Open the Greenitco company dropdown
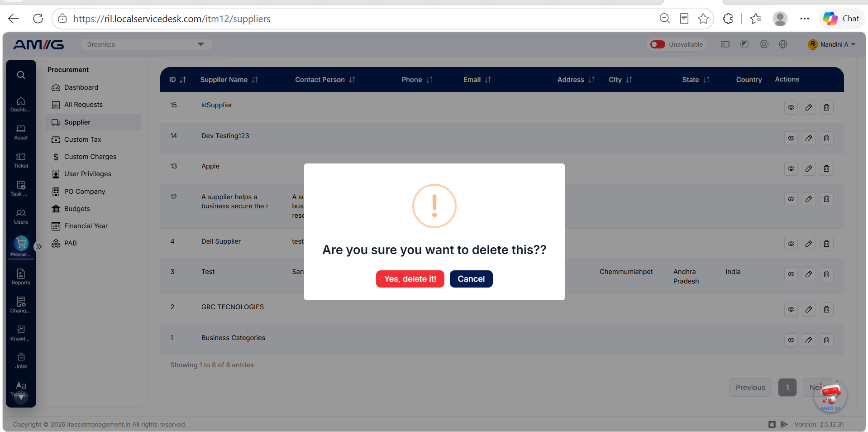 pyautogui.click(x=146, y=44)
